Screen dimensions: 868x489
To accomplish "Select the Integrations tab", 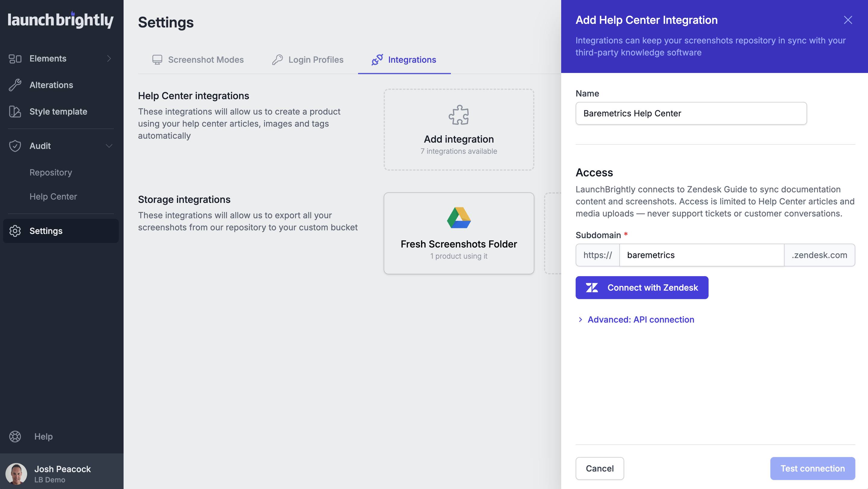I will 404,60.
